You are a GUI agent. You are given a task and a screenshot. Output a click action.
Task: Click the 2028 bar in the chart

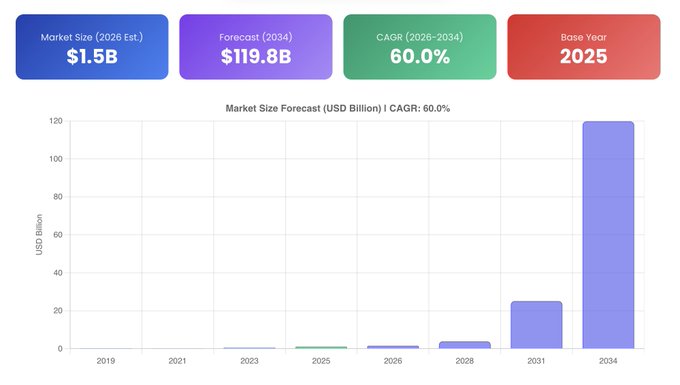[464, 345]
